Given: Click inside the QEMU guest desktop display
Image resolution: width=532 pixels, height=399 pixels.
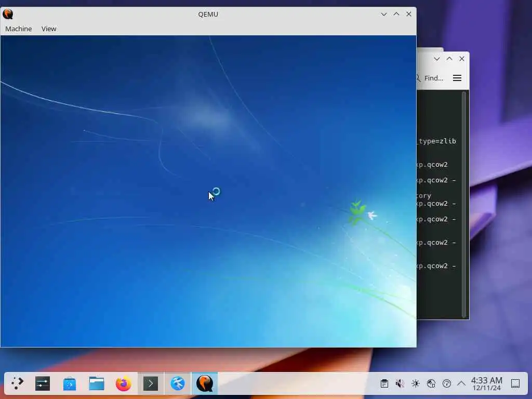Looking at the screenshot, I should (x=208, y=191).
